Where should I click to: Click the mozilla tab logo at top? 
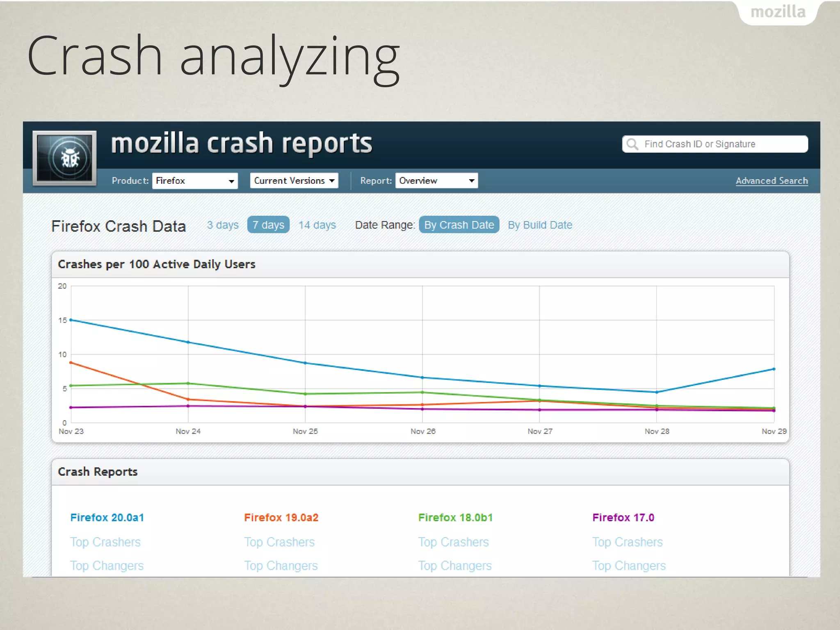778,12
